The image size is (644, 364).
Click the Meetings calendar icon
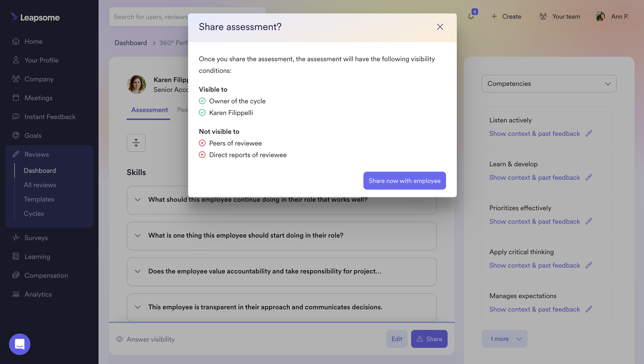[16, 97]
